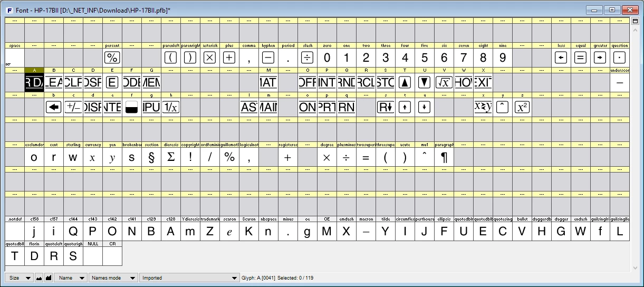This screenshot has height=287, width=644.
Task: Select the nine glyph cell
Action: (x=503, y=58)
